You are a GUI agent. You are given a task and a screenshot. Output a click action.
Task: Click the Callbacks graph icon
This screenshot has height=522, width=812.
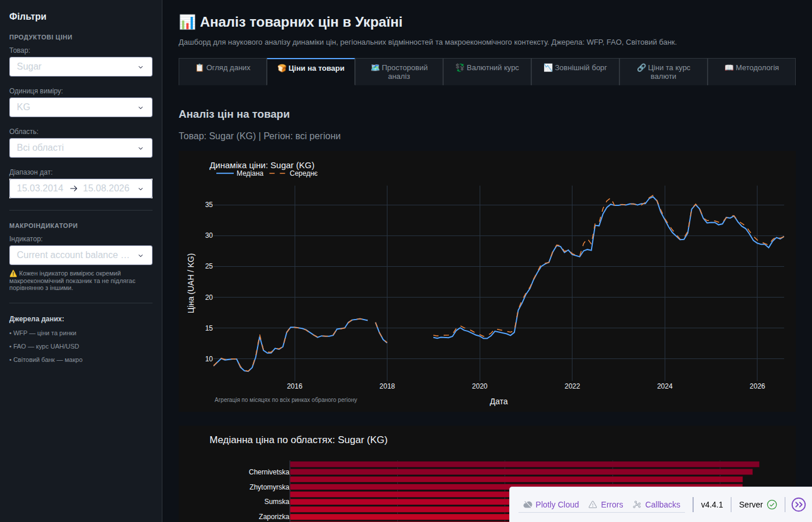pos(637,505)
